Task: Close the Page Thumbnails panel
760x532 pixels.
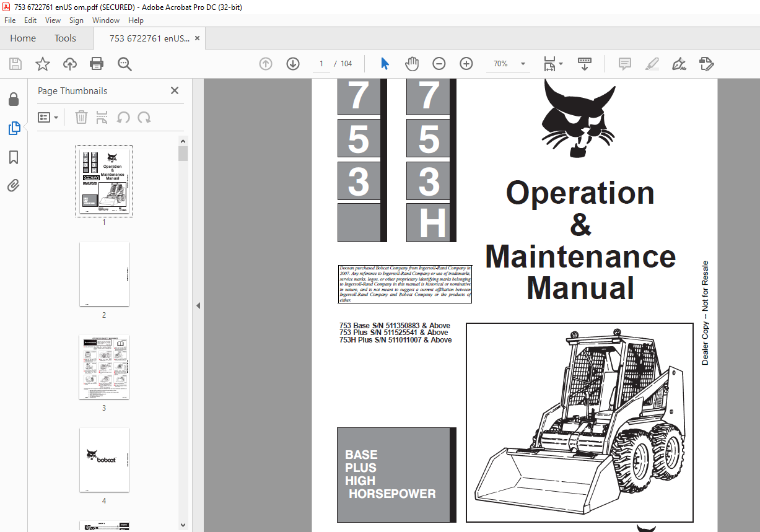Action: pos(175,90)
